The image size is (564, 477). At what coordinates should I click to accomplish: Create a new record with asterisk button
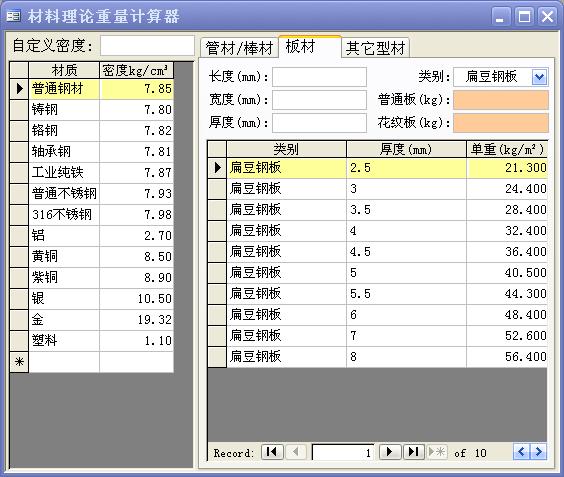(x=437, y=452)
